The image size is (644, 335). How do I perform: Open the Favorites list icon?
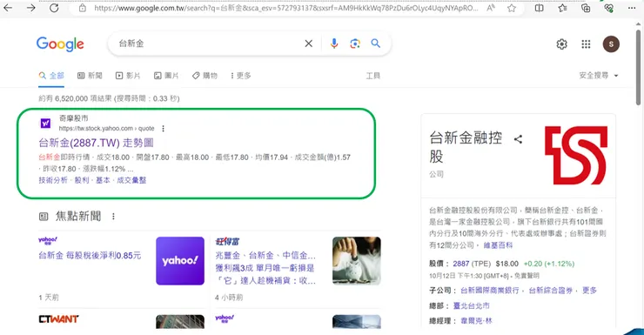563,8
